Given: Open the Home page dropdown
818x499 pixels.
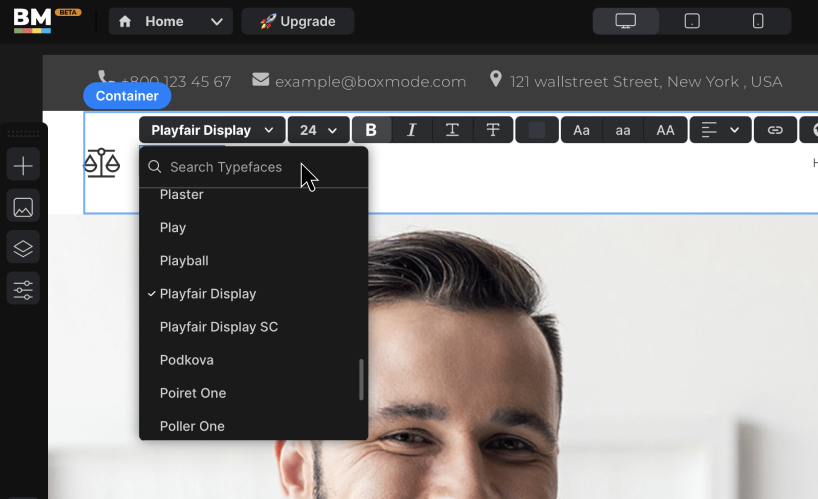Looking at the screenshot, I should [x=171, y=21].
